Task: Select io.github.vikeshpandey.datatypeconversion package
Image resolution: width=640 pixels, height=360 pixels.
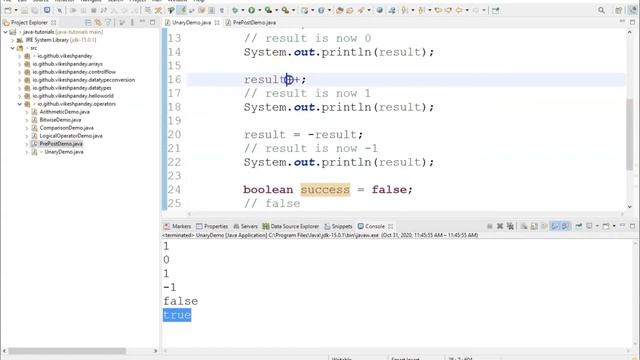Action: pos(84,80)
